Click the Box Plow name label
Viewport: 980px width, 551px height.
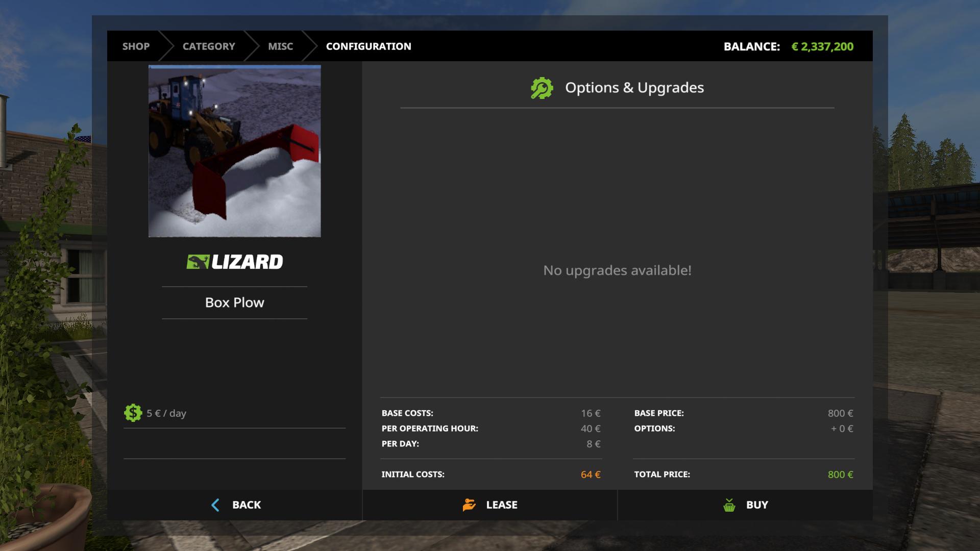[235, 303]
